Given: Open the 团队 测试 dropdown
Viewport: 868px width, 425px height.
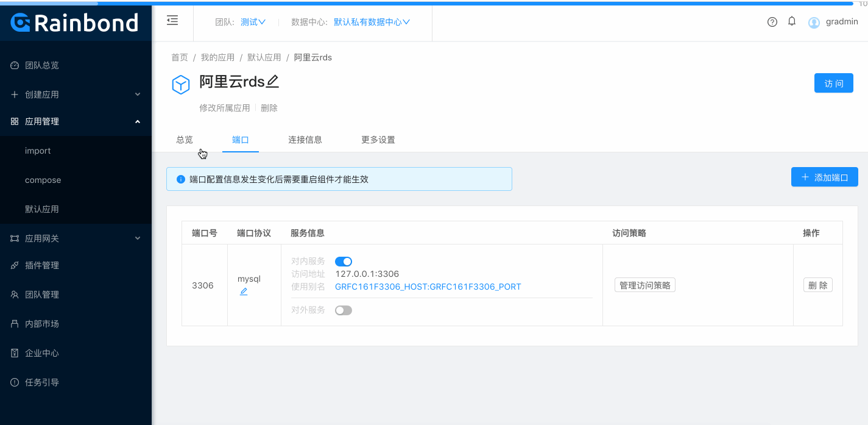Looking at the screenshot, I should point(253,22).
